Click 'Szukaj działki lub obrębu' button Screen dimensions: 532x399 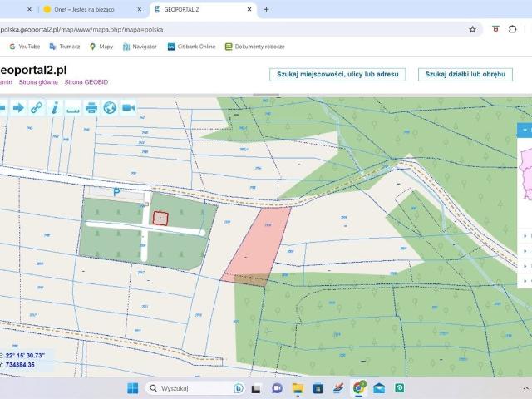[x=465, y=75]
